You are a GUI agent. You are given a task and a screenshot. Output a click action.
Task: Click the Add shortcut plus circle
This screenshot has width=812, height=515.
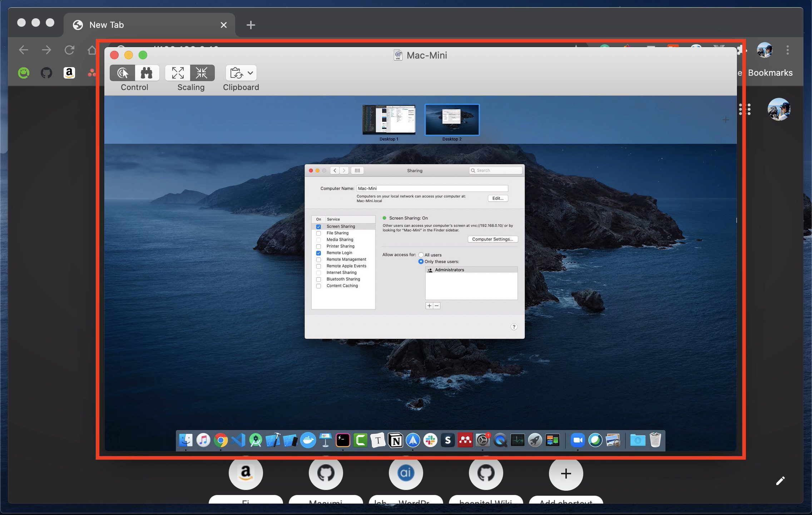pyautogui.click(x=566, y=474)
